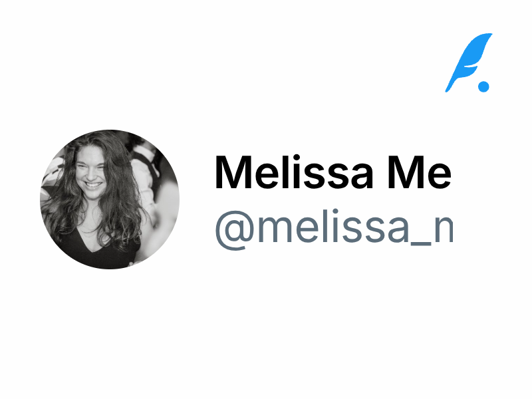Tap the gray username text below the name

(332, 228)
